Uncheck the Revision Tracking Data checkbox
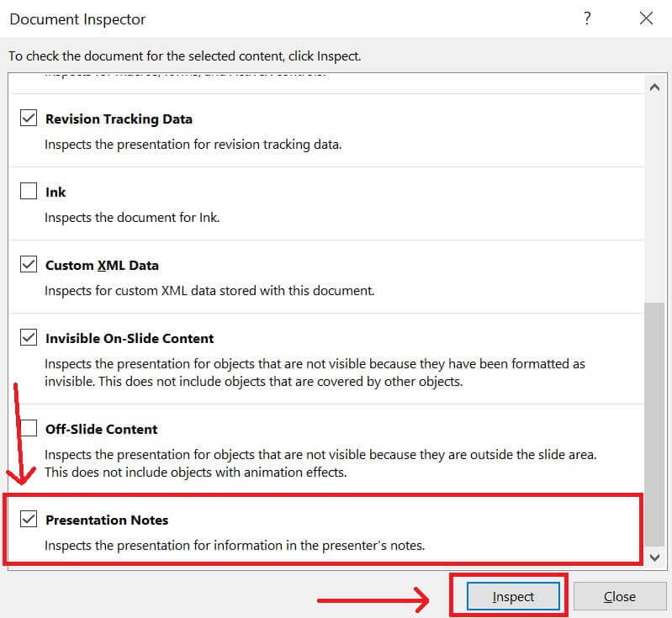672x618 pixels. [29, 119]
